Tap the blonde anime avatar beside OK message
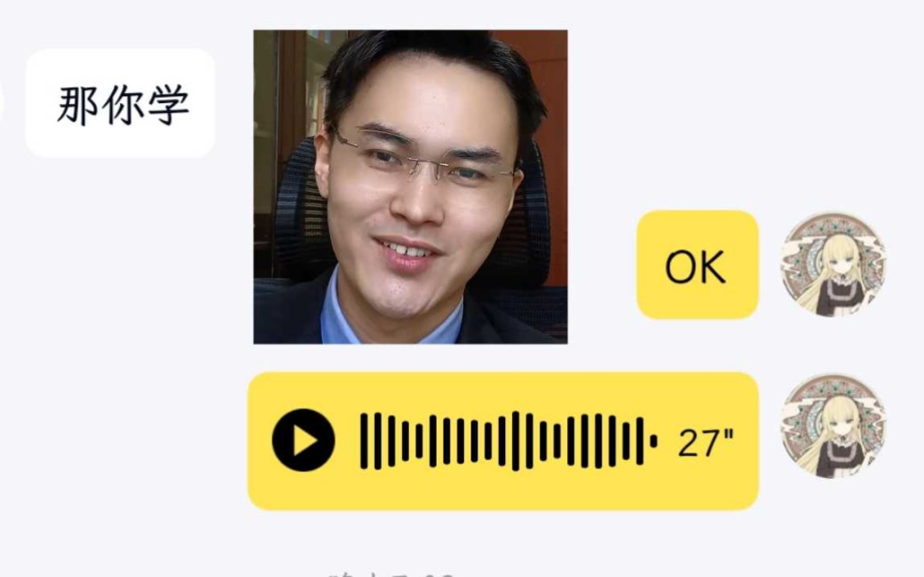924x577 pixels. coord(833,265)
